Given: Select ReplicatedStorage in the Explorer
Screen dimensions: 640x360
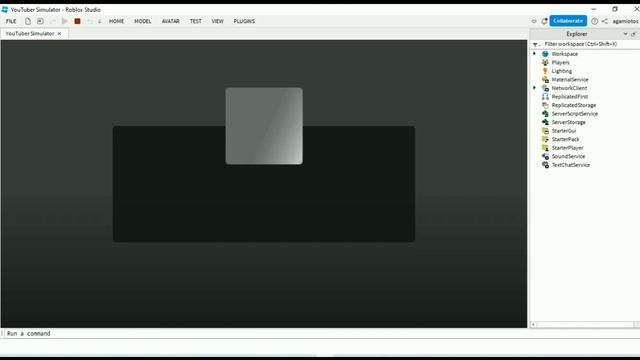Looking at the screenshot, I should pos(573,105).
